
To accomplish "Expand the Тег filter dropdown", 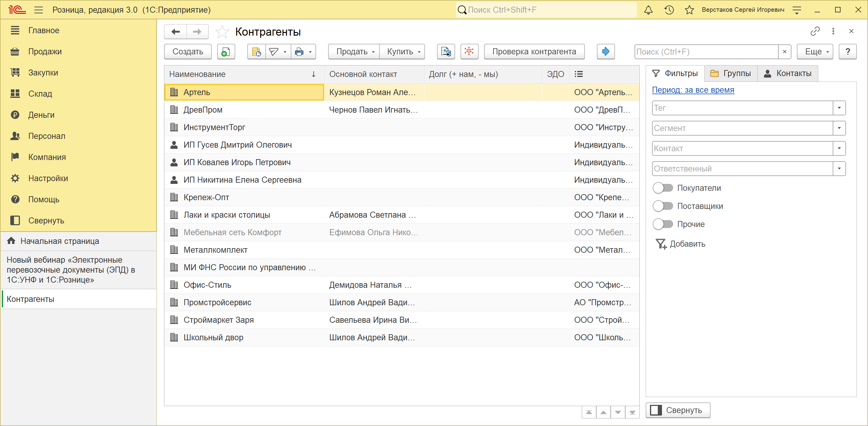I will point(839,108).
